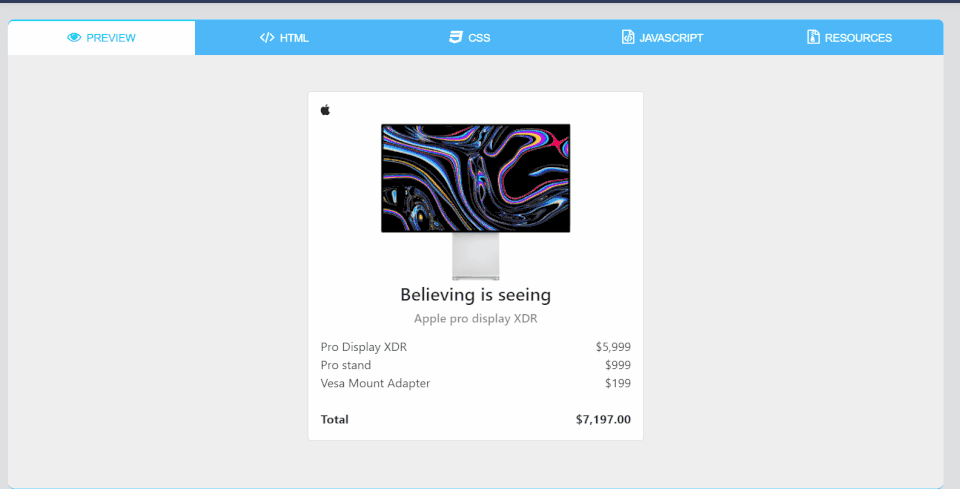Click the Resources file icon
960x489 pixels.
[x=813, y=38]
